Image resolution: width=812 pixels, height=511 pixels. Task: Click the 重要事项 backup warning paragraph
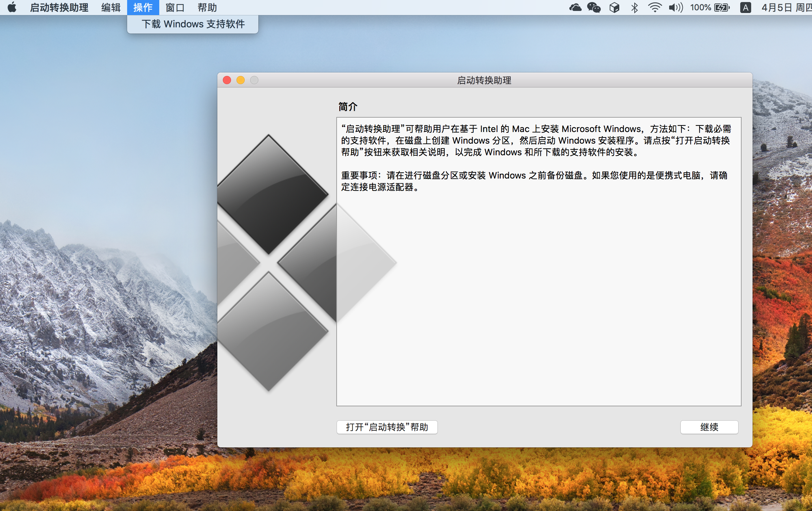(534, 181)
